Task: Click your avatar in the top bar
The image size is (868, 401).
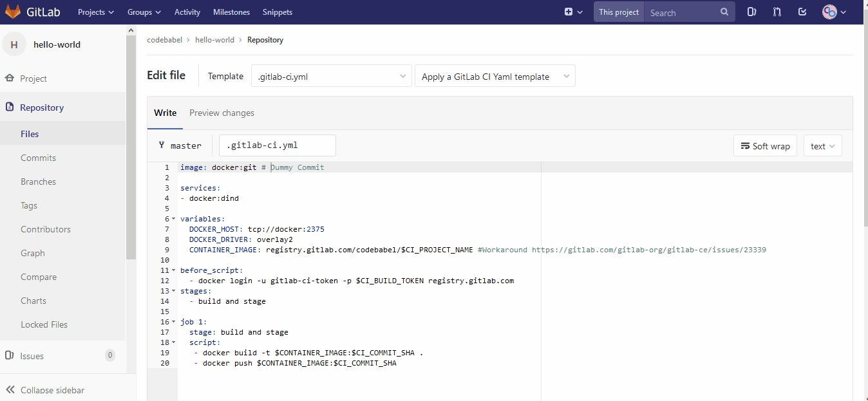Action: tap(830, 11)
